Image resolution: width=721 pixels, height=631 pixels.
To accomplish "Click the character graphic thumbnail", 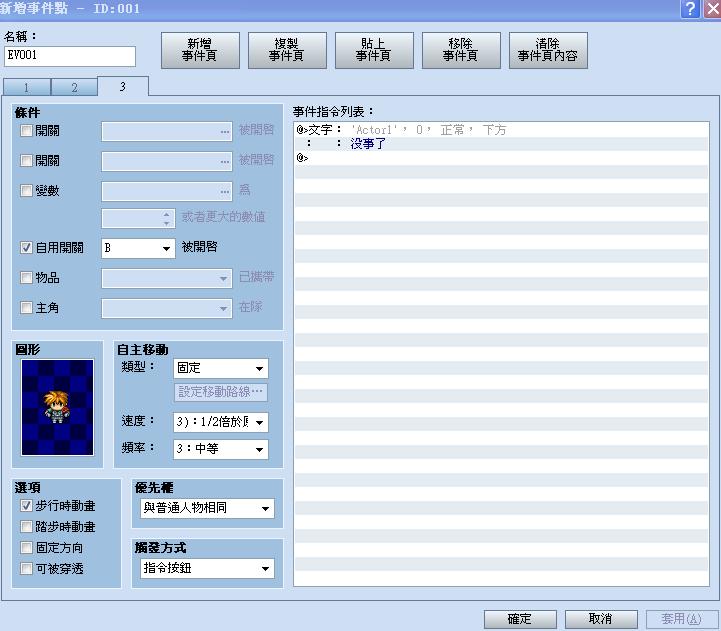I will [x=57, y=407].
